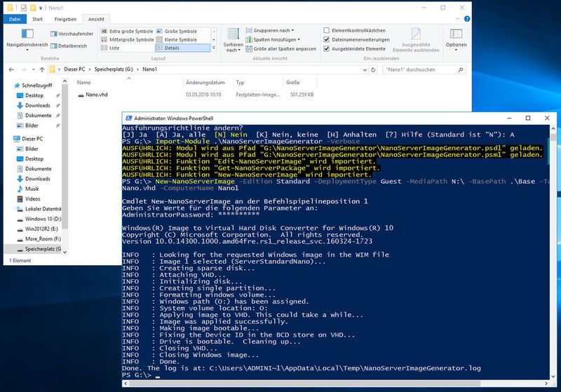The height and width of the screenshot is (392, 561).
Task: Open Dokumente under Schnellzugriff
Action: pos(39,116)
